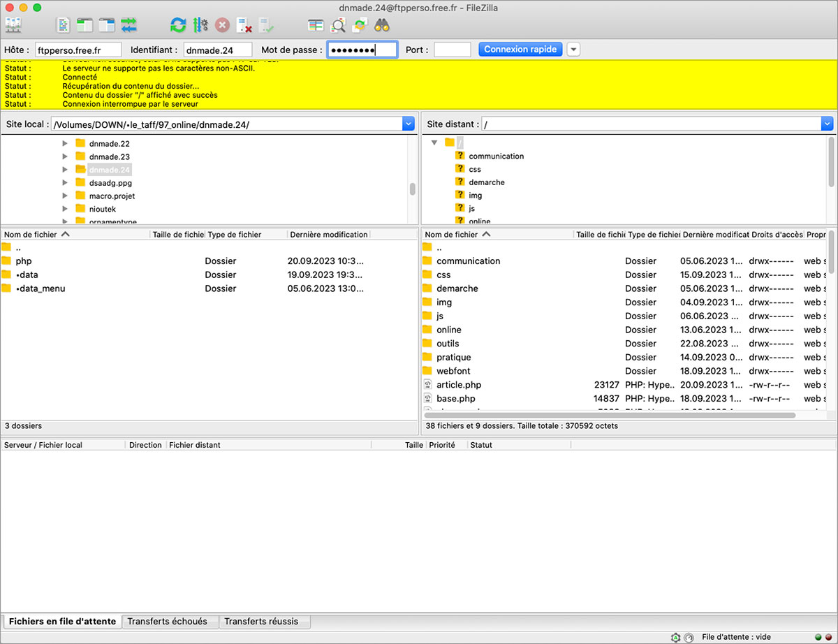Expand the dnmade.23 folder in local tree

click(x=65, y=156)
